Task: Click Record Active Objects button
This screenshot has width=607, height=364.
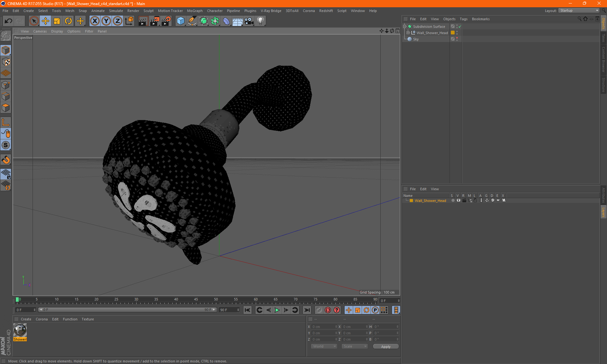Action: coord(319,310)
